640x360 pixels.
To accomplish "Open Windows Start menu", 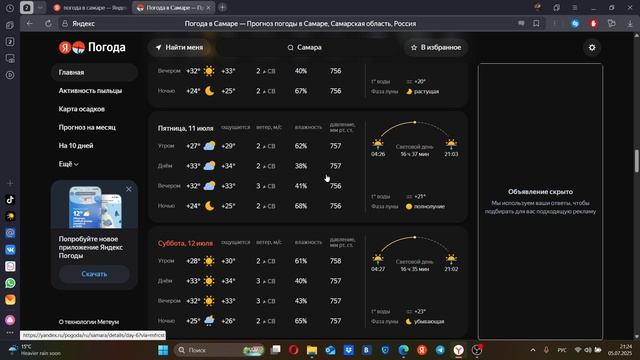I will 163,350.
